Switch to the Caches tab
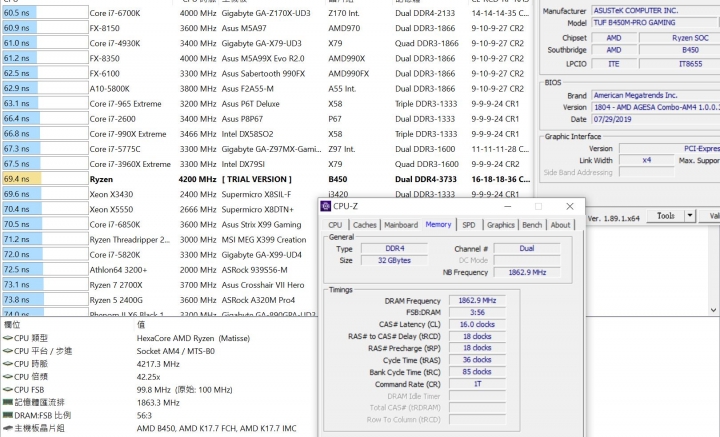 365,225
